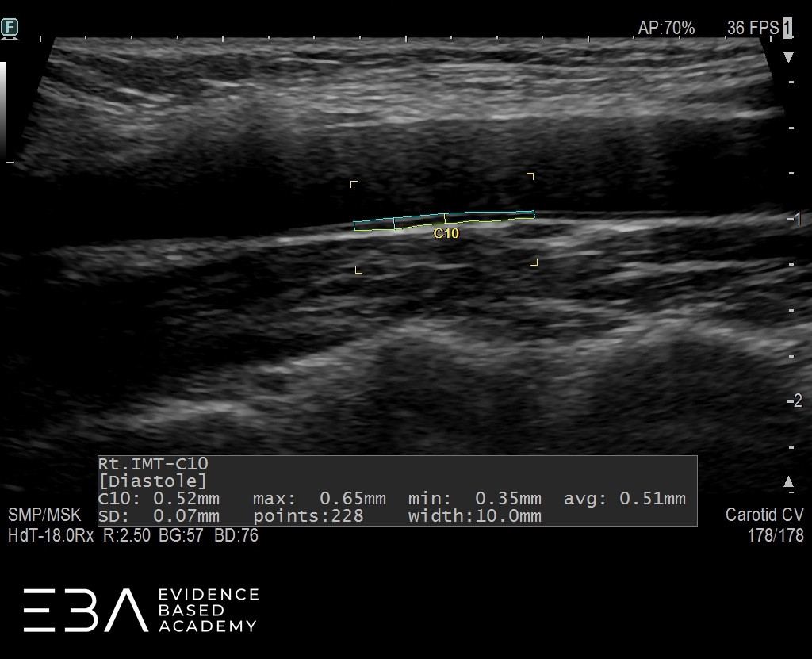This screenshot has height=659, width=812.
Task: Click the F icon in the top-left corner
Action: click(10, 28)
